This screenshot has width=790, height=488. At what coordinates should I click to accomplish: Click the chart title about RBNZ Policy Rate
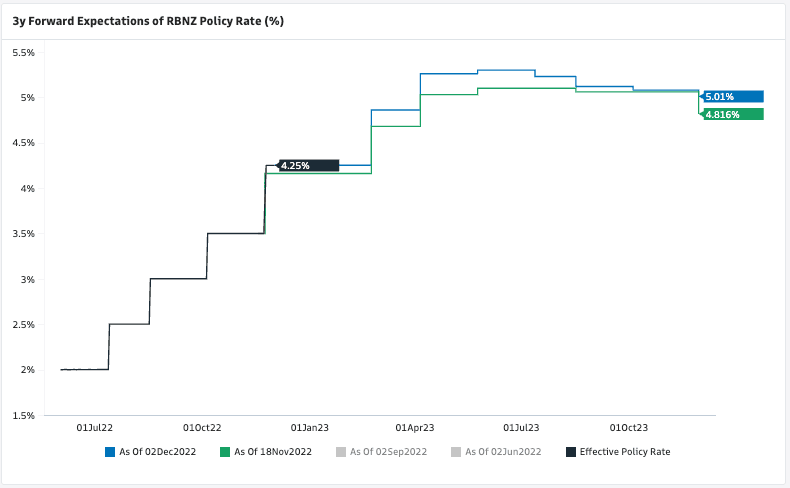tap(147, 21)
